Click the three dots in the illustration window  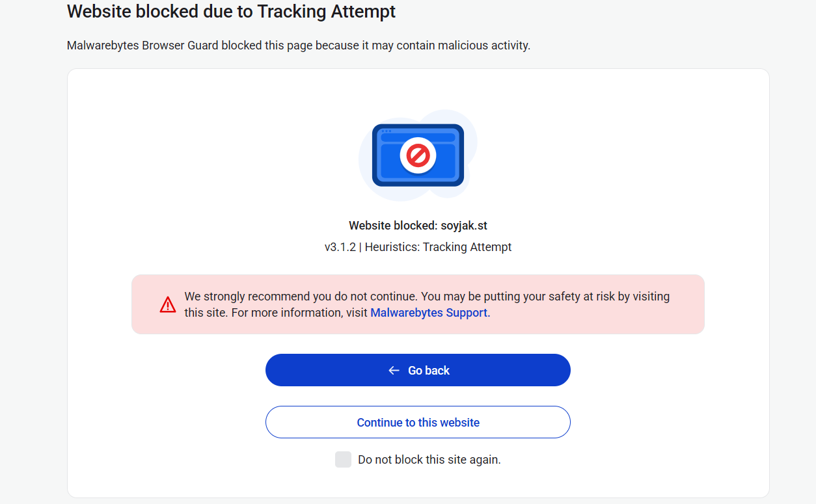pos(387,131)
